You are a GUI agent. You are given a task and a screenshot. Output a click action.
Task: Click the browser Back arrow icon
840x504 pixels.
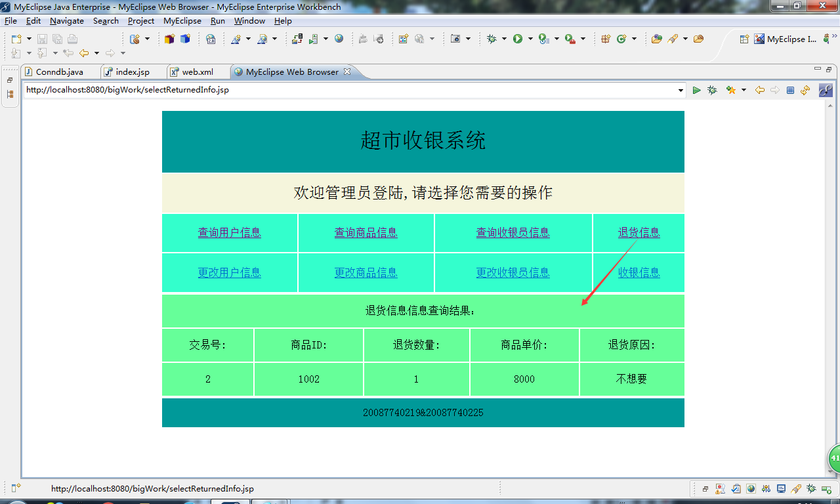tap(760, 90)
